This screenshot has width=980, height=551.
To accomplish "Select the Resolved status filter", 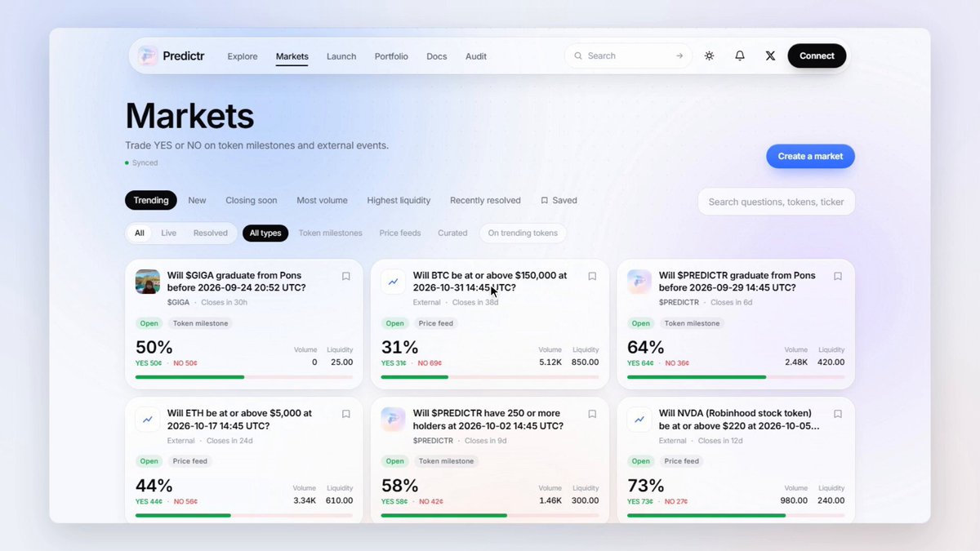I will (211, 233).
